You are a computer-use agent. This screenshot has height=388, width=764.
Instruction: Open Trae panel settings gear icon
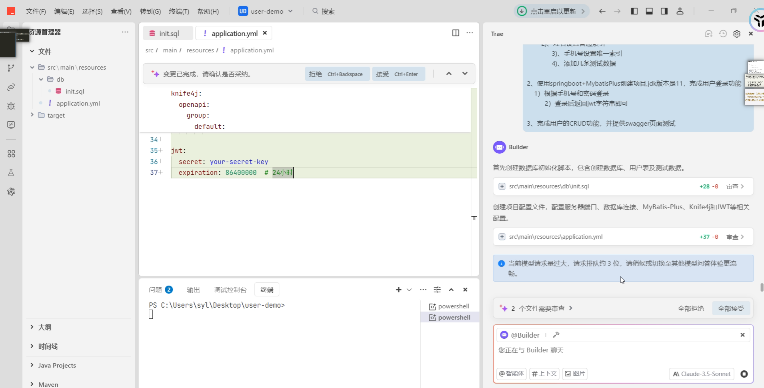point(737,34)
